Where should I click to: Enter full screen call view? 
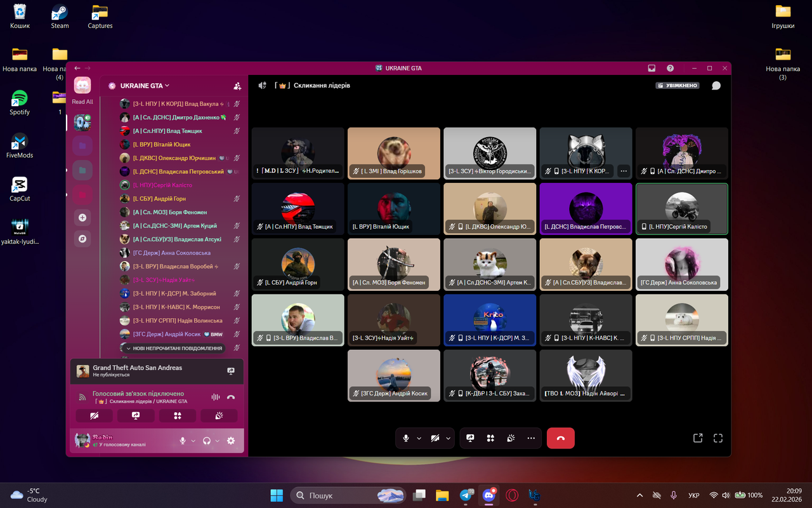pyautogui.click(x=718, y=438)
